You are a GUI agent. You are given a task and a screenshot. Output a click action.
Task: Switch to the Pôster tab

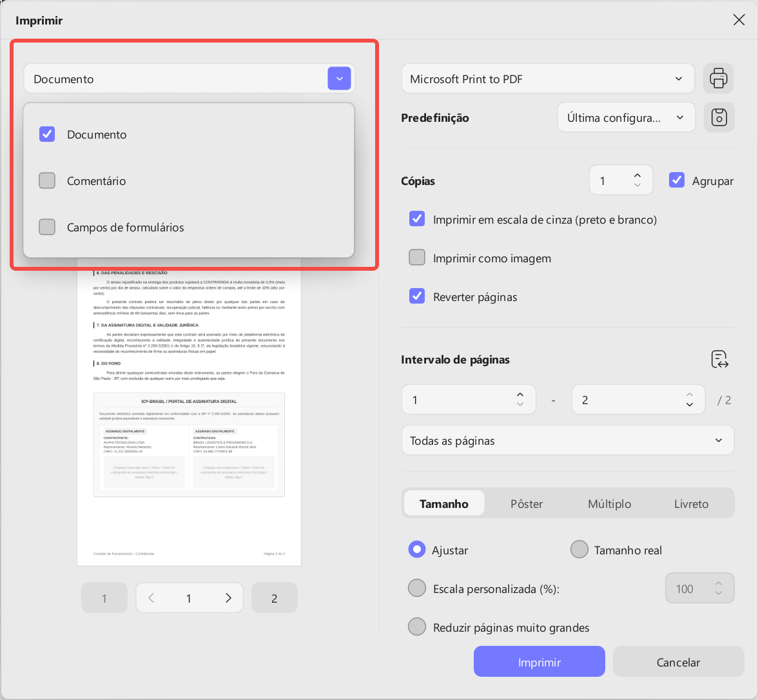point(527,503)
